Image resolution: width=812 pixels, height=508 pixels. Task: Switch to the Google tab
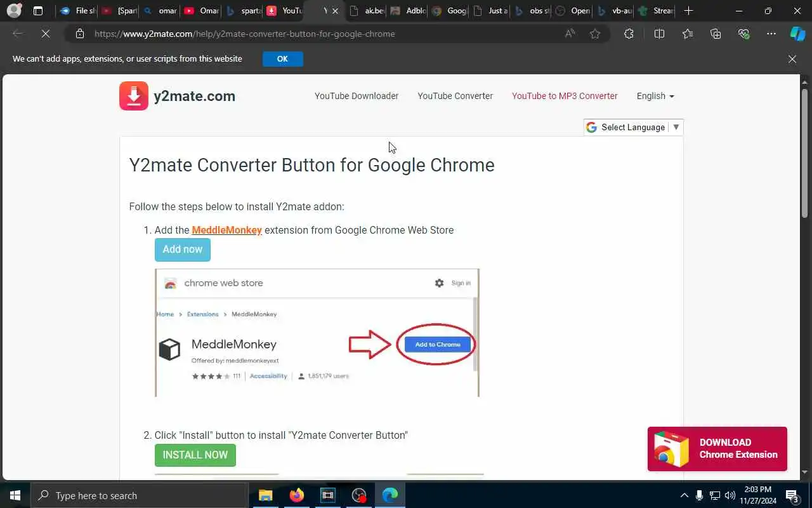point(450,11)
